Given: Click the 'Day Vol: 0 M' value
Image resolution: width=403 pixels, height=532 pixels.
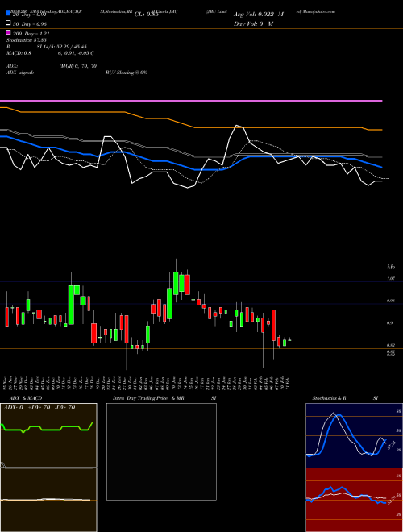Looking at the screenshot, I should [253, 23].
